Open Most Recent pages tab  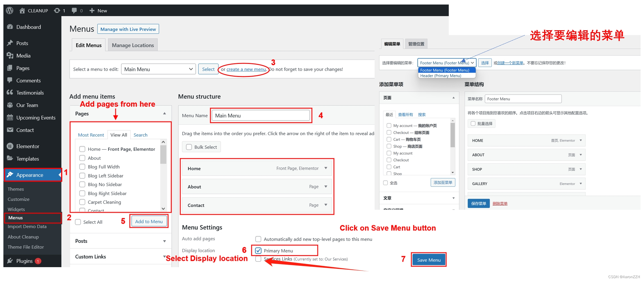[x=91, y=135]
